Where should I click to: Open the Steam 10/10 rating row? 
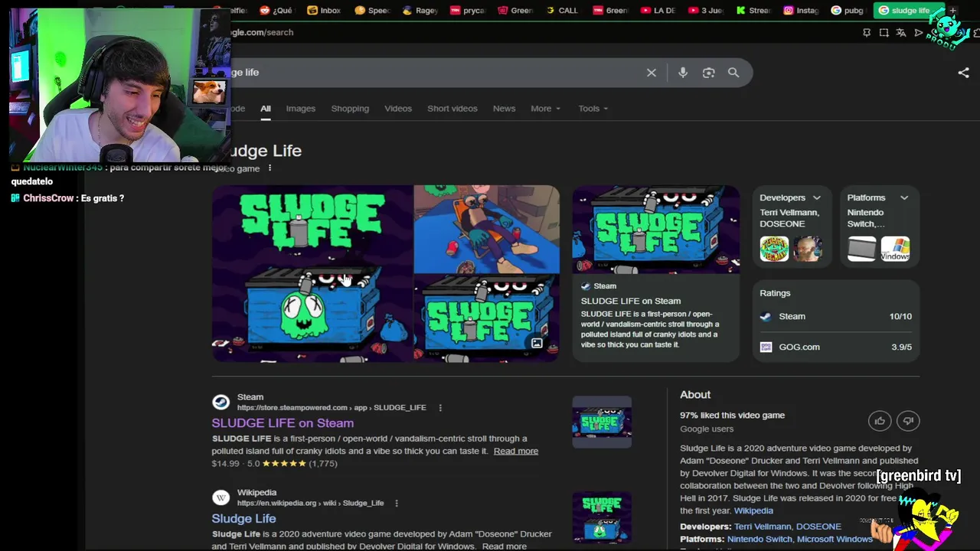(835, 316)
